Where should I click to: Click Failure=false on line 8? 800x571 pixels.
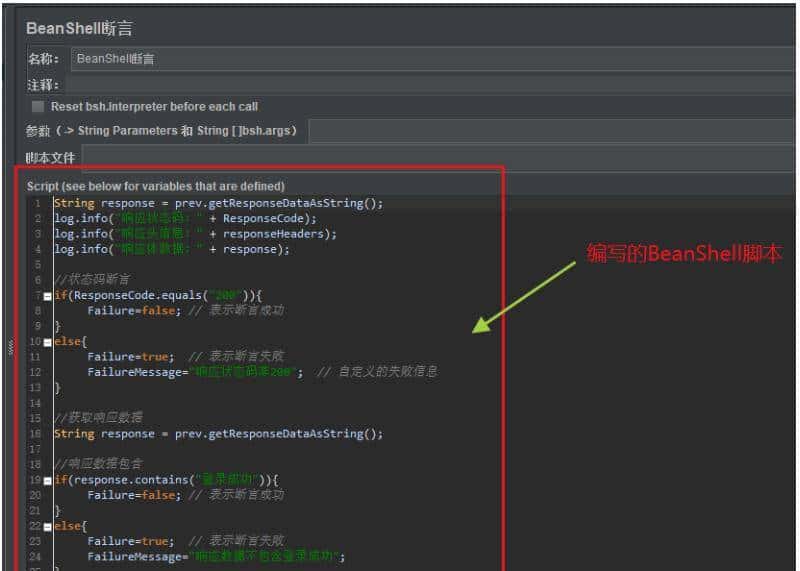click(134, 310)
